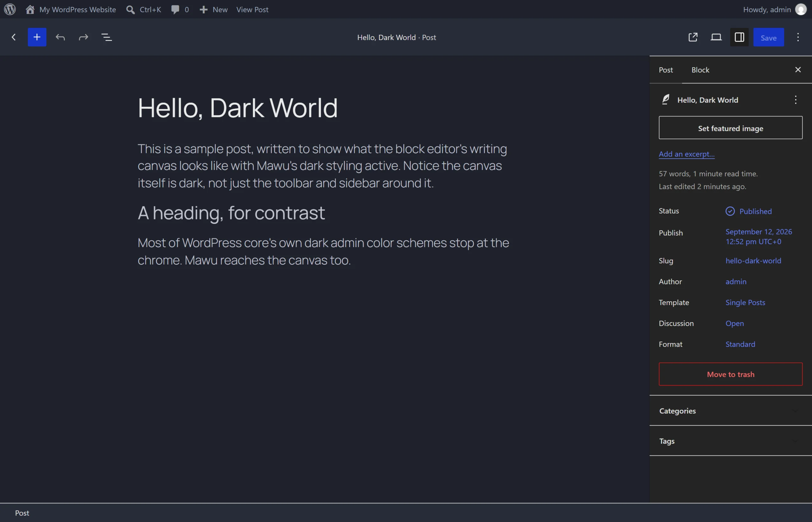Save the post

(769, 37)
